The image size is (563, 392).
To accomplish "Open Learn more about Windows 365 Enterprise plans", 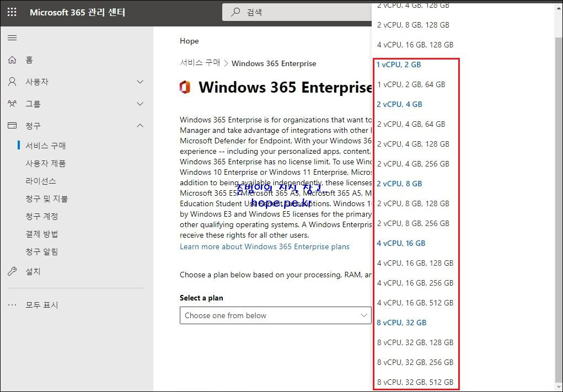I will [x=265, y=246].
